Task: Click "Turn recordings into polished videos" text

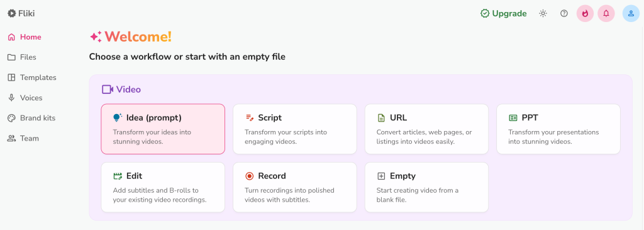Action: coord(289,195)
